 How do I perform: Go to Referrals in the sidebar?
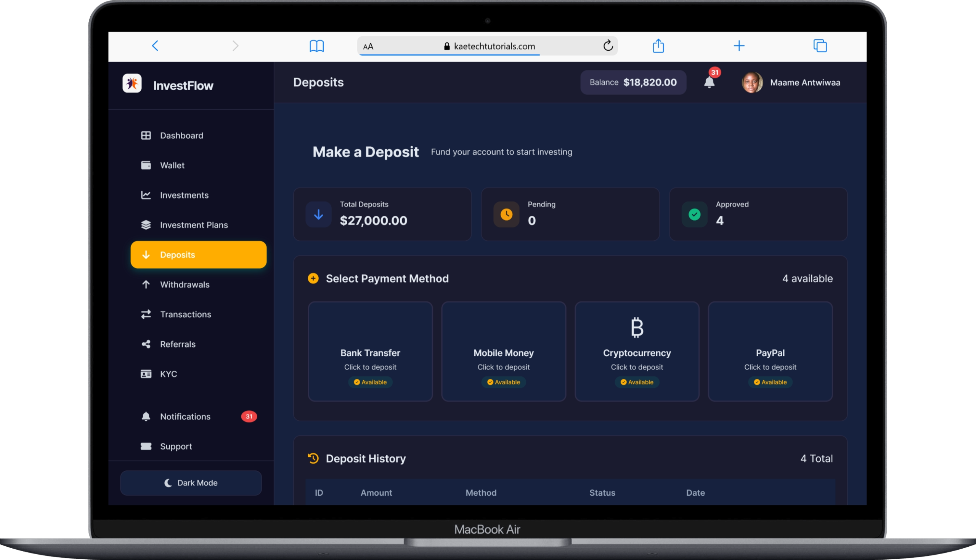point(199,344)
